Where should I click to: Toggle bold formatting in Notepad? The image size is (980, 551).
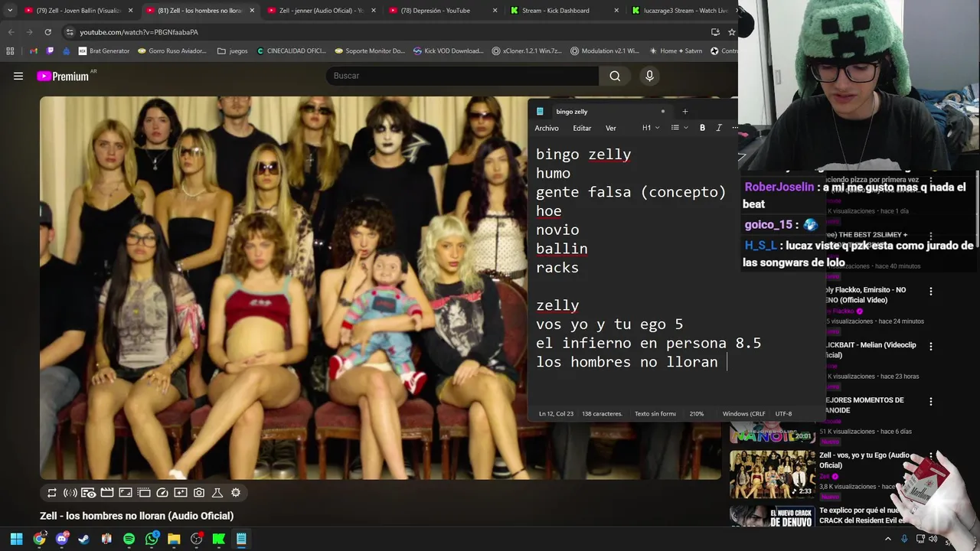coord(702,128)
